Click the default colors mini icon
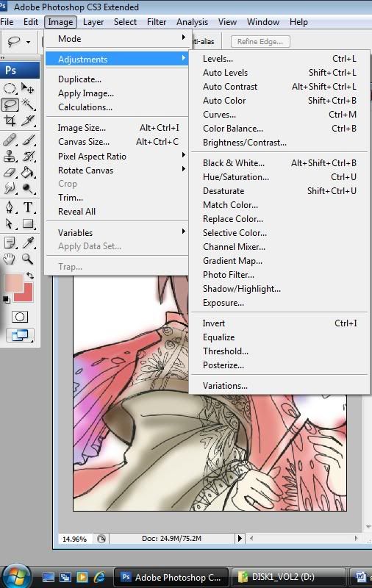Image resolution: width=372 pixels, height=588 pixels. click(7, 299)
